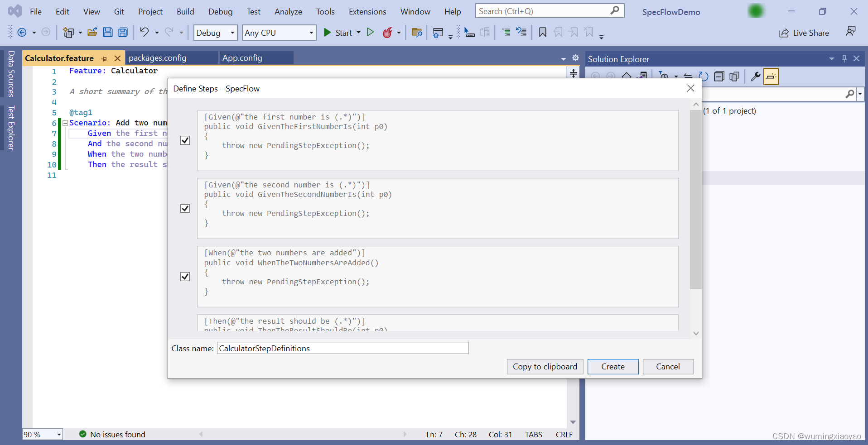The width and height of the screenshot is (868, 445).
Task: Click Show All Files icon in Solution Explorer
Action: 734,77
